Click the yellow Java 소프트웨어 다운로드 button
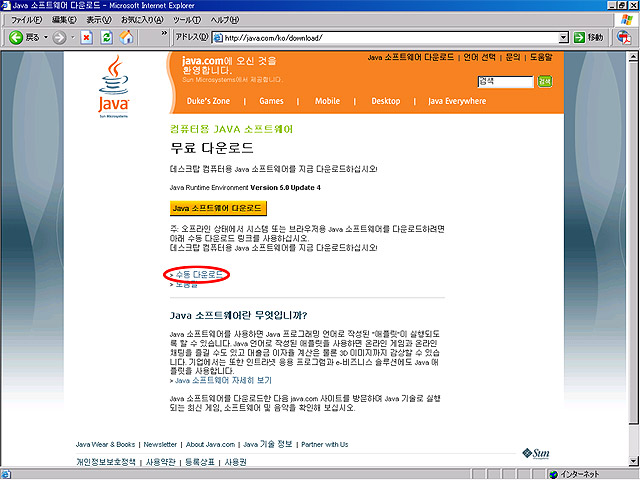640x480 pixels. [x=218, y=208]
